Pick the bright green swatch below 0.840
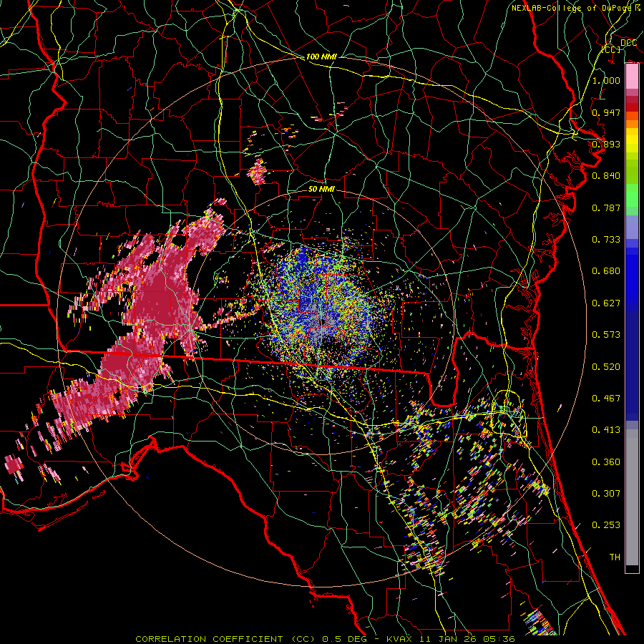Screen dimensions: 644x644 click(632, 195)
